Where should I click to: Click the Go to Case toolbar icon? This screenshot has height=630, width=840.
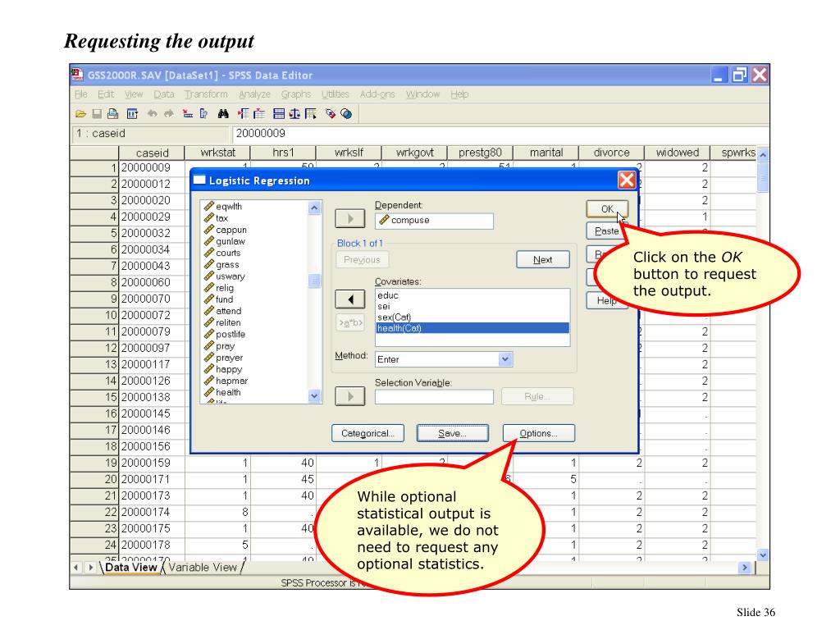188,113
